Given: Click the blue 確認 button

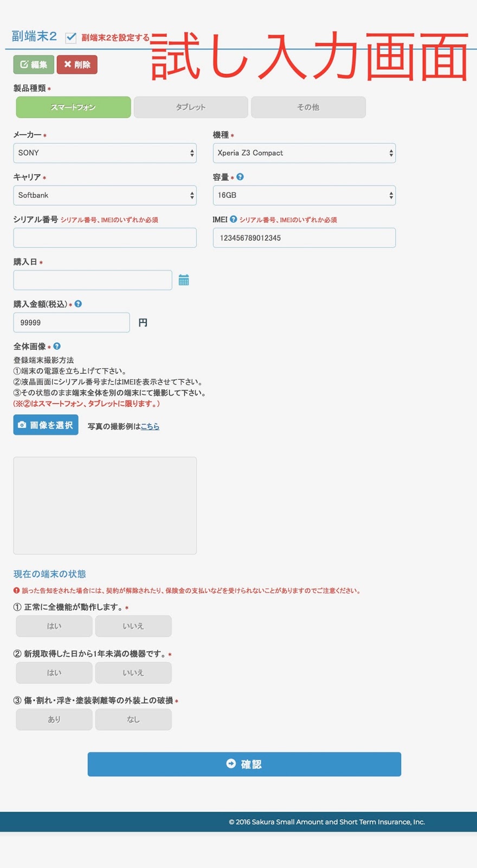Looking at the screenshot, I should (244, 764).
